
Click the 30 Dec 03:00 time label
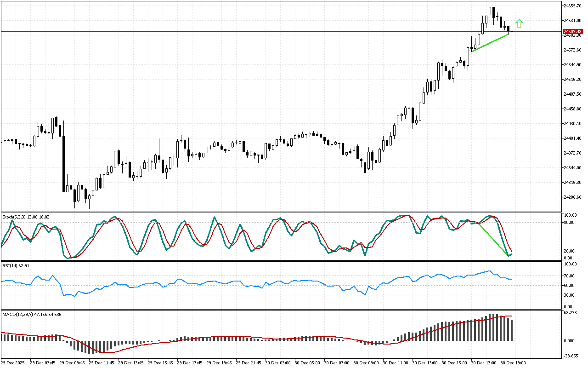(279, 362)
